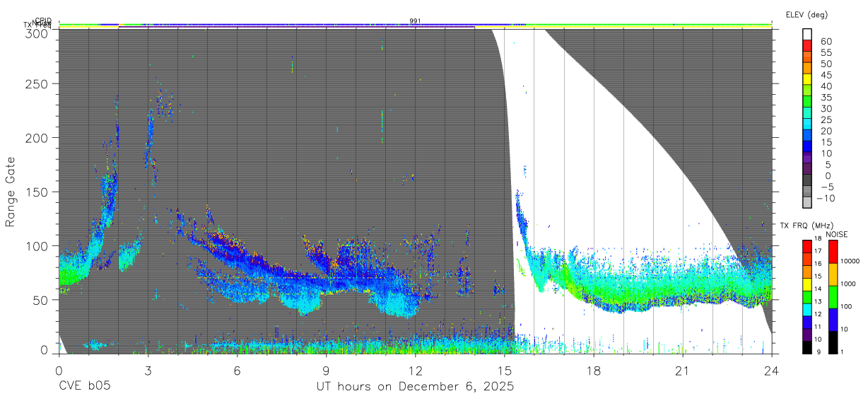Image resolution: width=868 pixels, height=401 pixels.
Task: Click 'UT hours on December 6, 2025' label
Action: click(x=415, y=387)
